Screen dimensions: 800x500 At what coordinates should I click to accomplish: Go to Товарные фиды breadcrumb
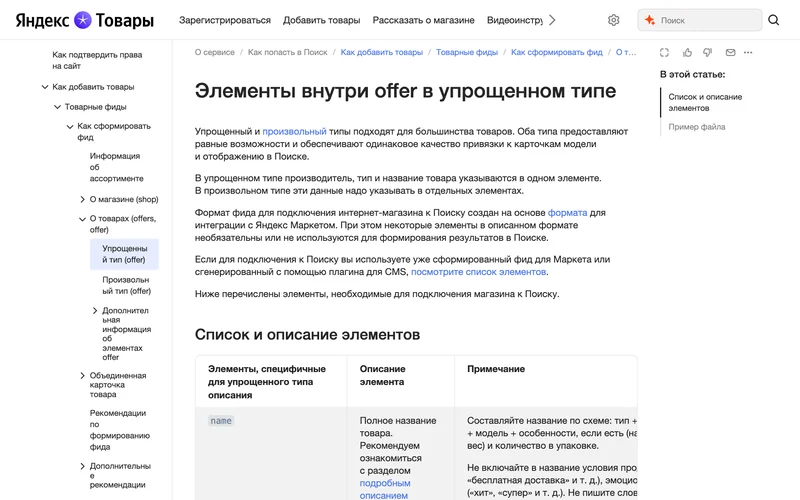click(467, 52)
